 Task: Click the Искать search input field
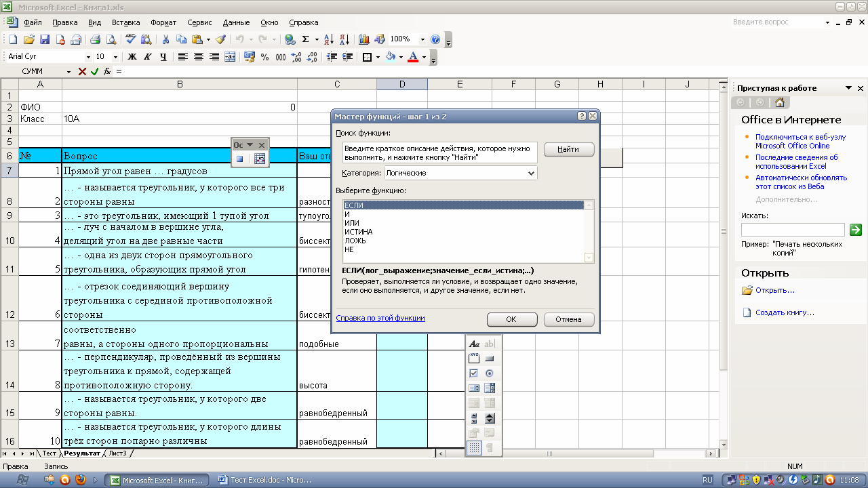click(793, 230)
